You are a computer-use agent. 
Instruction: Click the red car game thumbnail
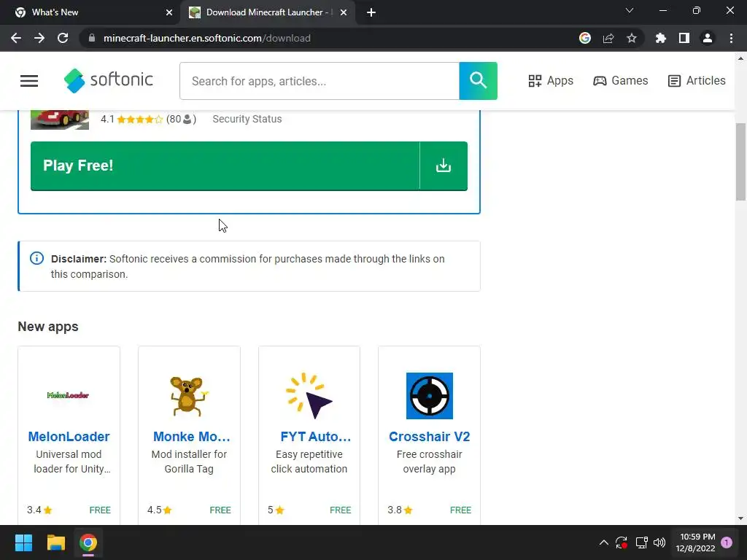point(60,120)
